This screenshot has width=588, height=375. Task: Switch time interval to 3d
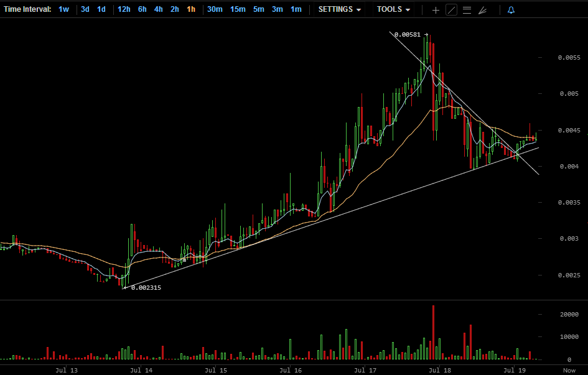point(85,9)
